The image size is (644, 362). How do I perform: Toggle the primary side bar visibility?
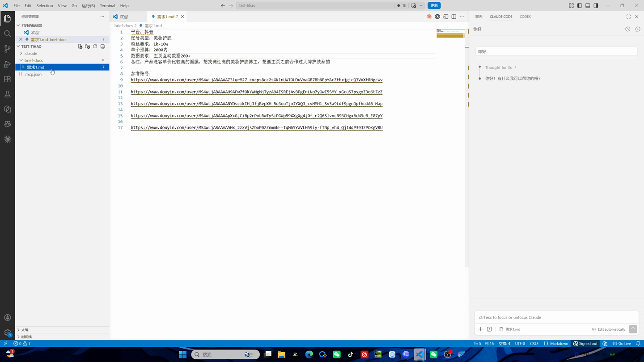580,5
